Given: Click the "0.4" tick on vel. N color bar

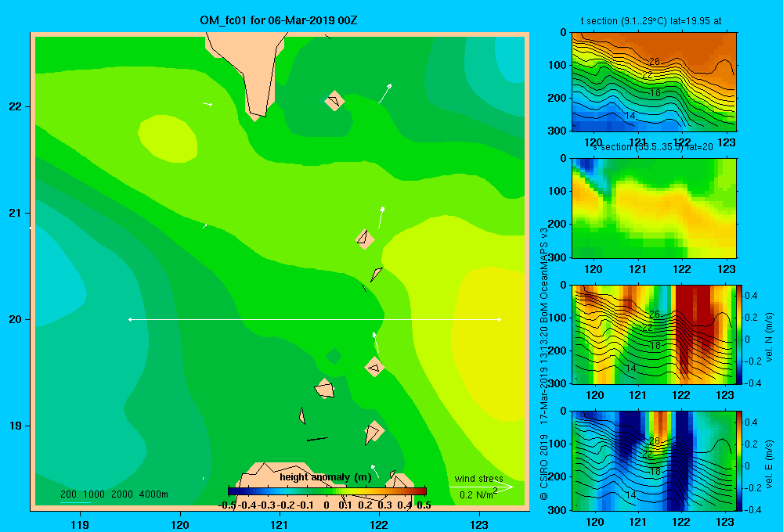Looking at the screenshot, I should [x=751, y=296].
